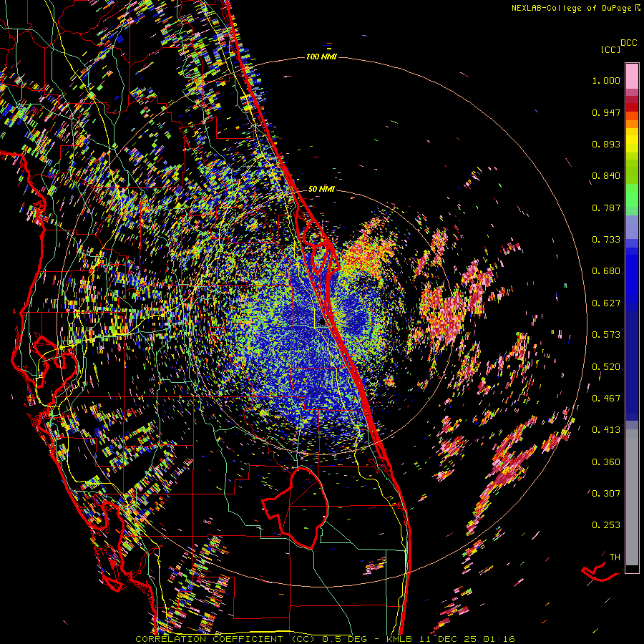This screenshot has height=644, width=644.
Task: Pick the pink swatch at top of color bar
Action: [x=632, y=77]
